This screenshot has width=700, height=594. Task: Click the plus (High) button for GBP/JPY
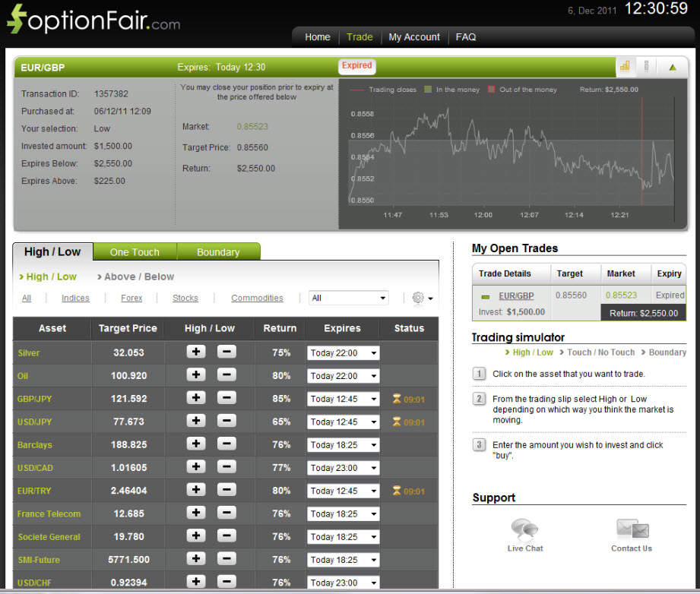click(196, 398)
